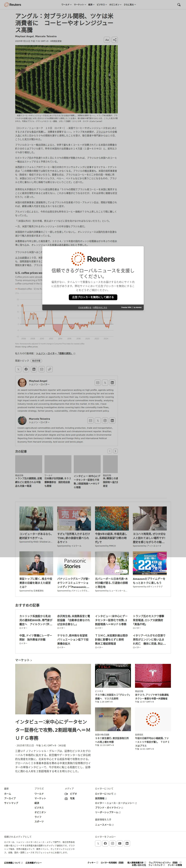The height and width of the screenshot is (868, 186).
Task: Expand the マーケット menu dropdown
Action: coord(80,5)
